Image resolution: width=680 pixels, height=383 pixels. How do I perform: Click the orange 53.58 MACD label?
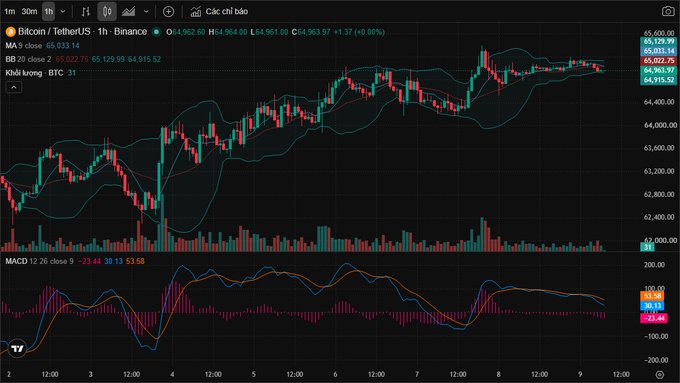coord(652,296)
